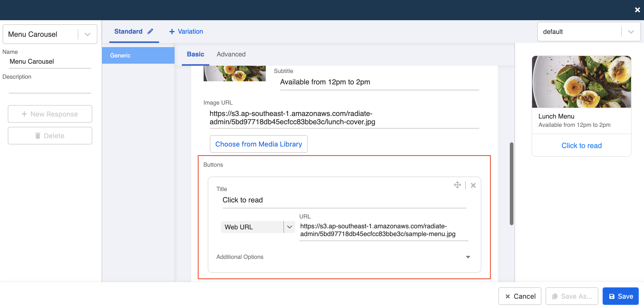The image size is (644, 307).
Task: Click the move handle icon on button card
Action: tap(457, 185)
